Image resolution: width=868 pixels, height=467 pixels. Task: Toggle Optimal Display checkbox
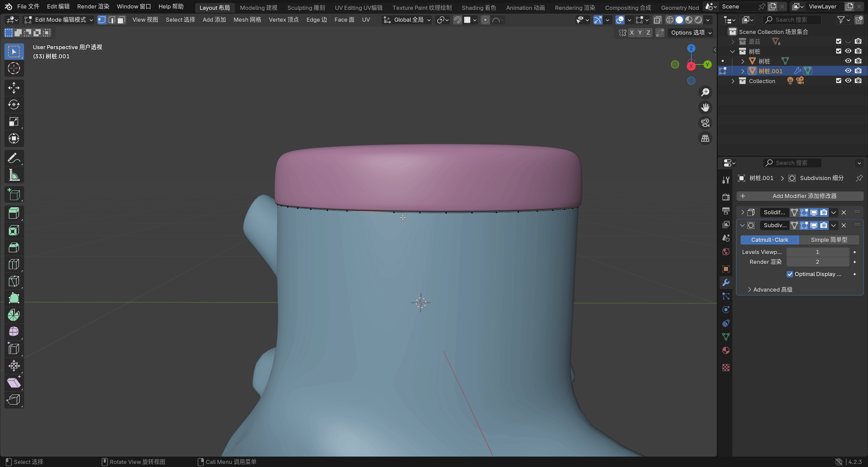pyautogui.click(x=790, y=274)
